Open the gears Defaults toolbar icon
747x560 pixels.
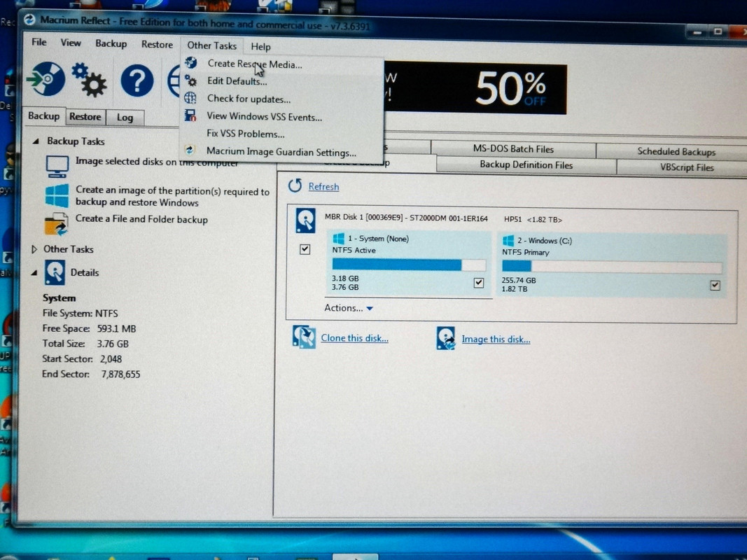coord(89,80)
